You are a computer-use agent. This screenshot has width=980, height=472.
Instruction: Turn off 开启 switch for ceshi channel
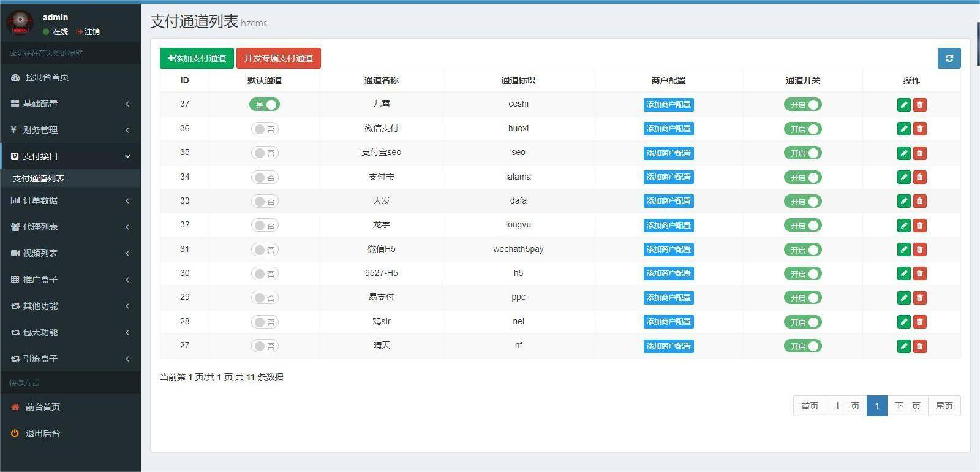pos(803,105)
